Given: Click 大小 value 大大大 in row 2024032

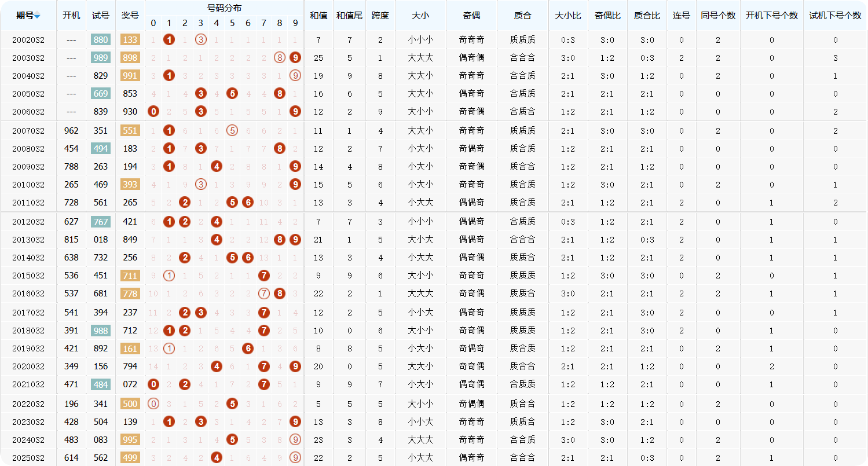Looking at the screenshot, I should pyautogui.click(x=420, y=440).
